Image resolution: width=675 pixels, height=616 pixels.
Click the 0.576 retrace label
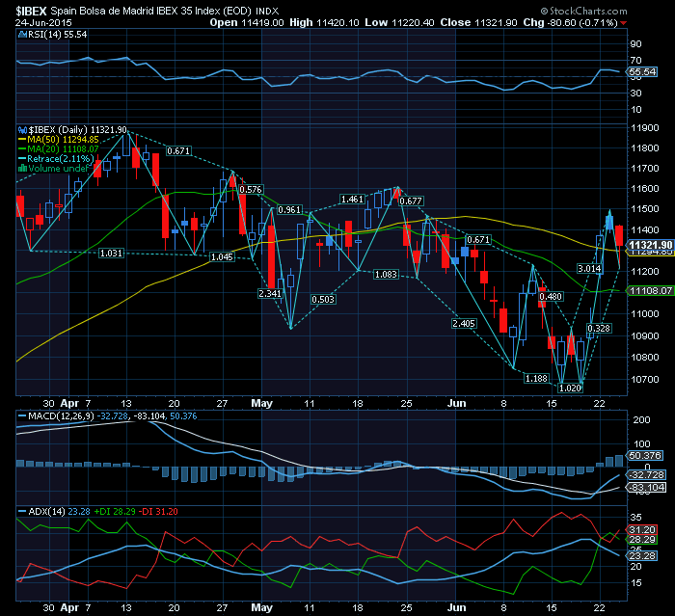pos(251,189)
